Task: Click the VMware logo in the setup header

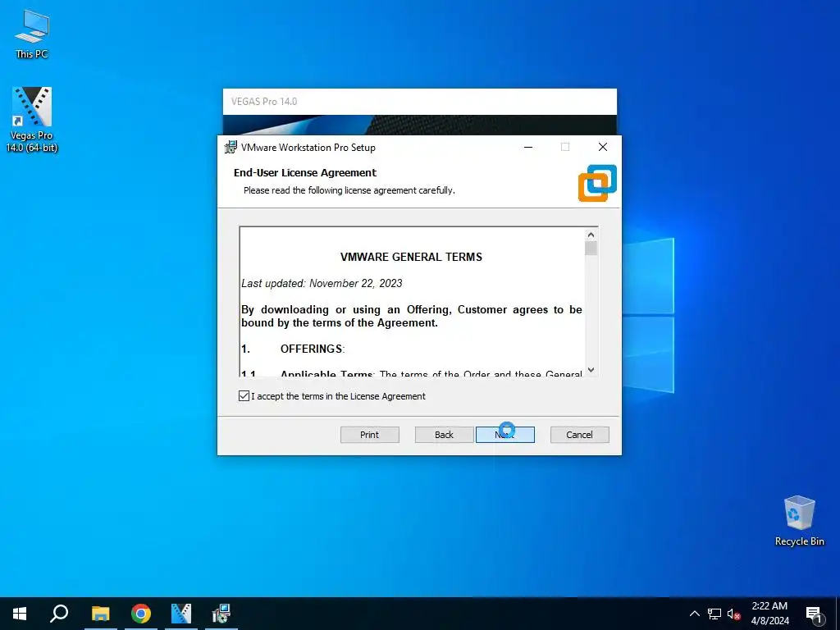Action: pyautogui.click(x=597, y=183)
